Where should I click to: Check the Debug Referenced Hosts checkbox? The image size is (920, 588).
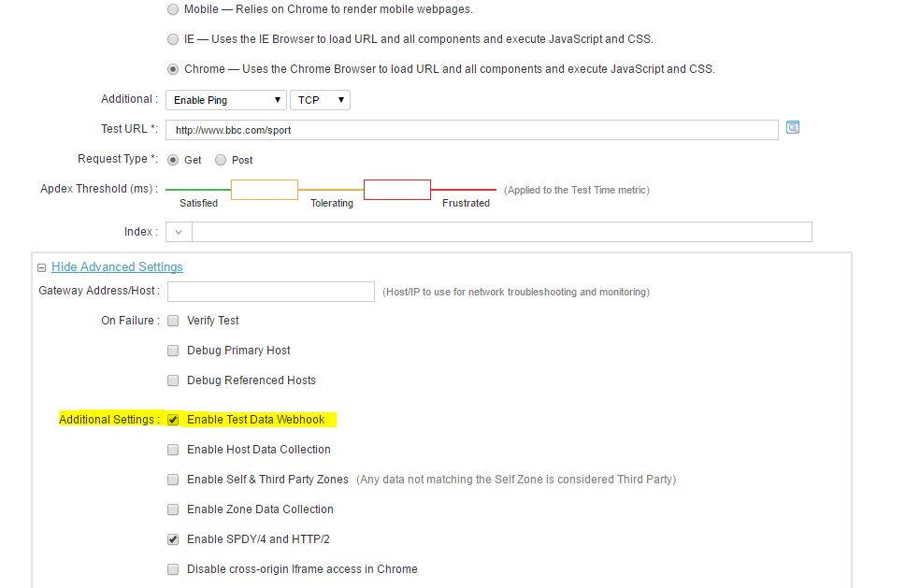point(172,380)
